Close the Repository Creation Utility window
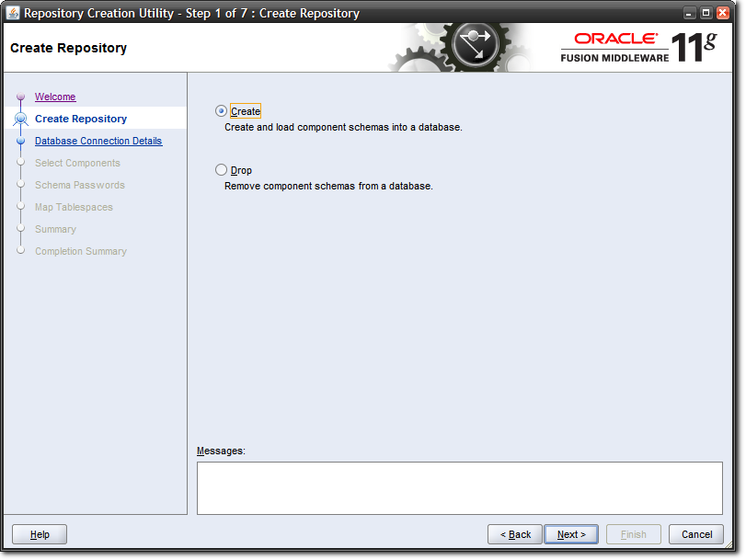Image resolution: width=746 pixels, height=560 pixels. 722,13
